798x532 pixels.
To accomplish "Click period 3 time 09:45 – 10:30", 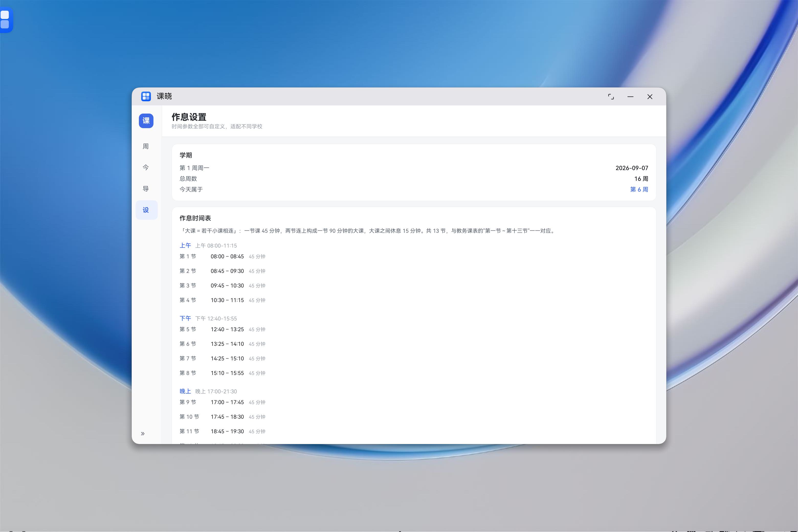I will pos(227,286).
